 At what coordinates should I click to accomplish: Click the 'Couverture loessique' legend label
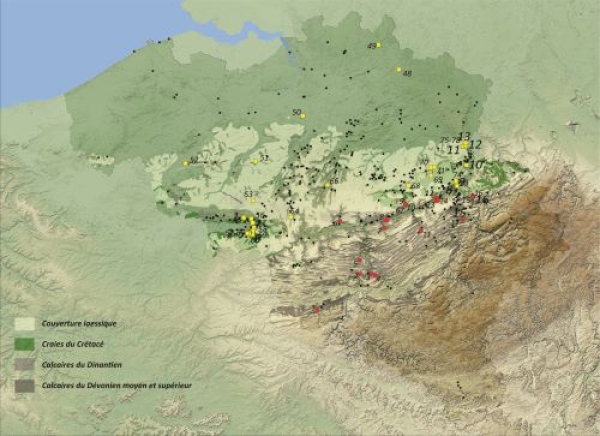[79, 323]
